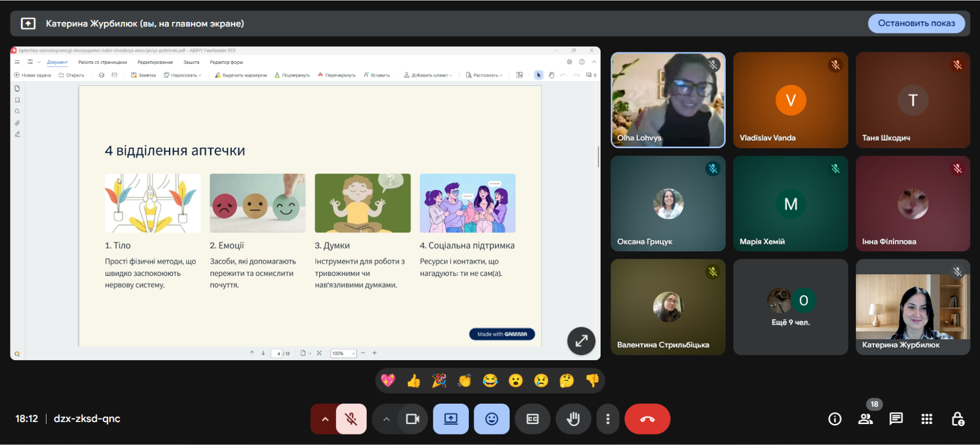Hang up with the red leave-call button
The image size is (980, 445).
pyautogui.click(x=647, y=419)
